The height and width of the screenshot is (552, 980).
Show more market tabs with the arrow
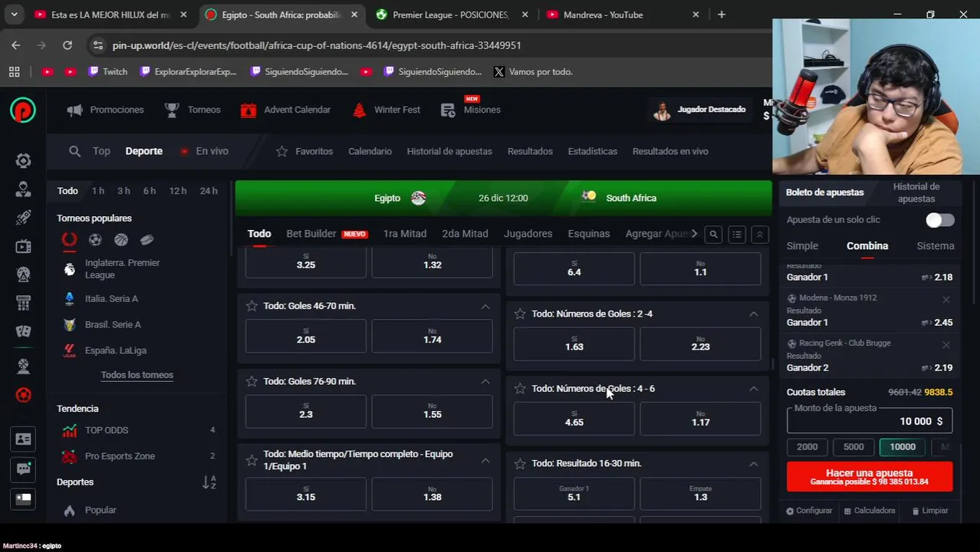pos(694,234)
